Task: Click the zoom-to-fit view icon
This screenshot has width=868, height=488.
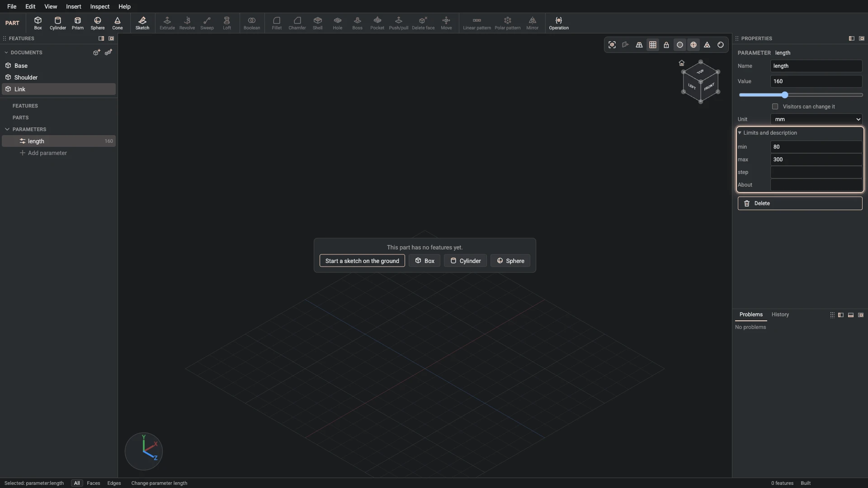Action: pos(612,45)
